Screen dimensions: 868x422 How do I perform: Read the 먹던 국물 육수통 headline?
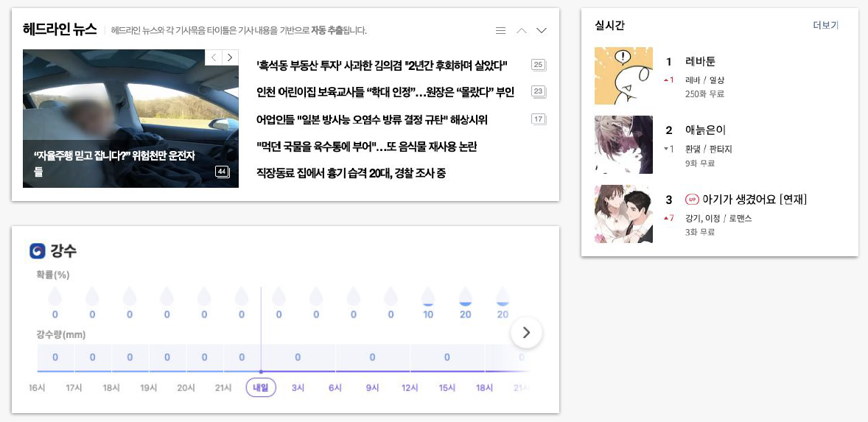366,147
